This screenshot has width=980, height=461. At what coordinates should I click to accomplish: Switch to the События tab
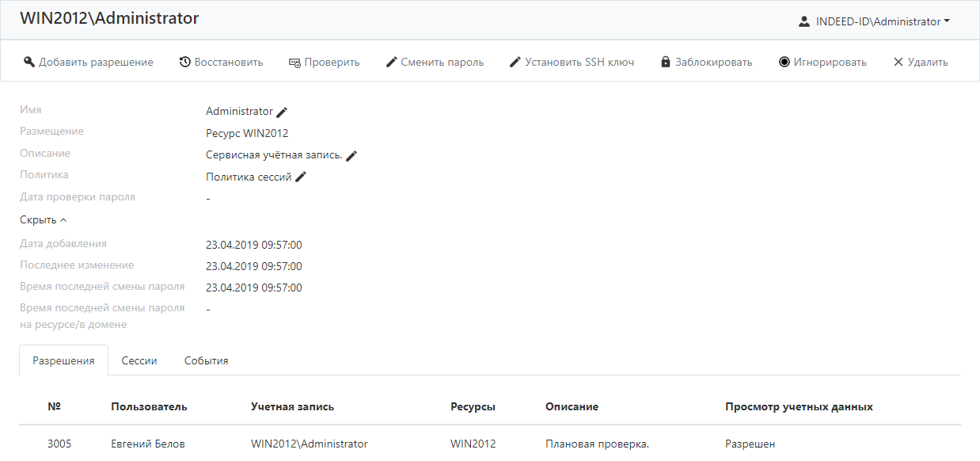(206, 360)
